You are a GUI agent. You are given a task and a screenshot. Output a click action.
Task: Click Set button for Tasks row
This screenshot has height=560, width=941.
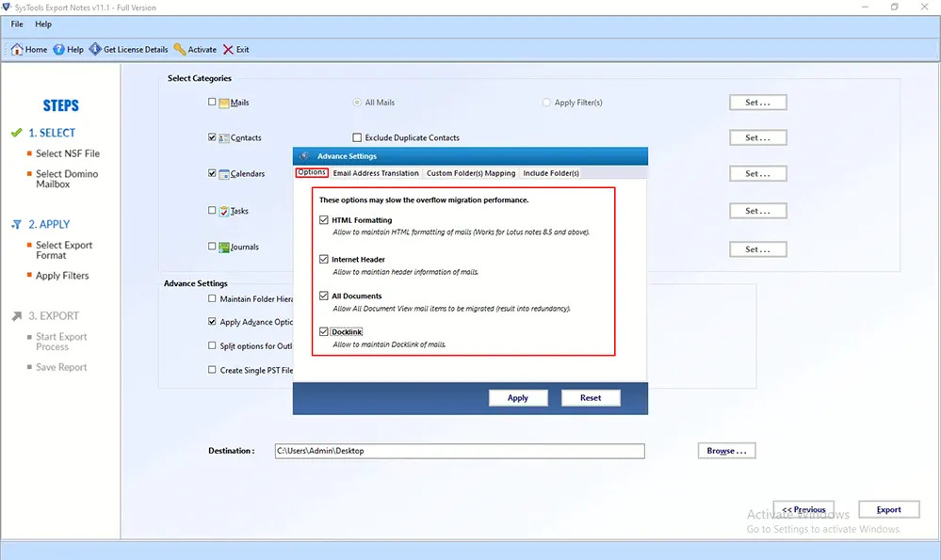coord(758,211)
